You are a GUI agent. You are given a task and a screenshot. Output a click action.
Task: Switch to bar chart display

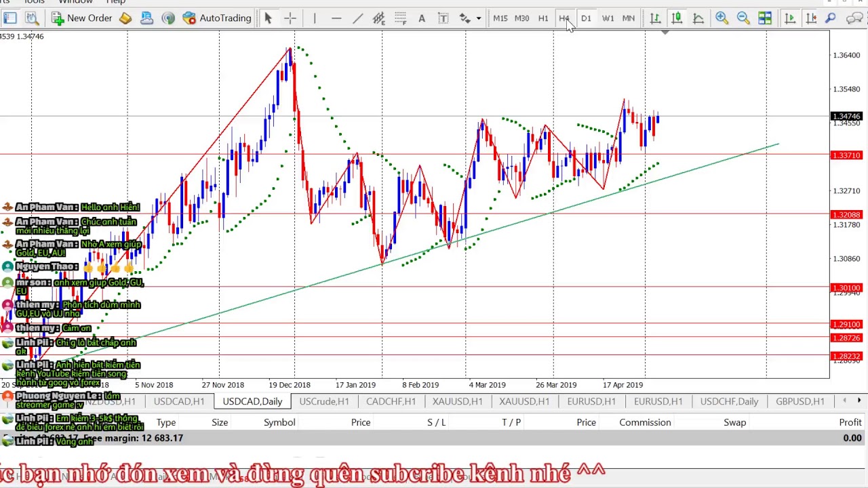[655, 18]
